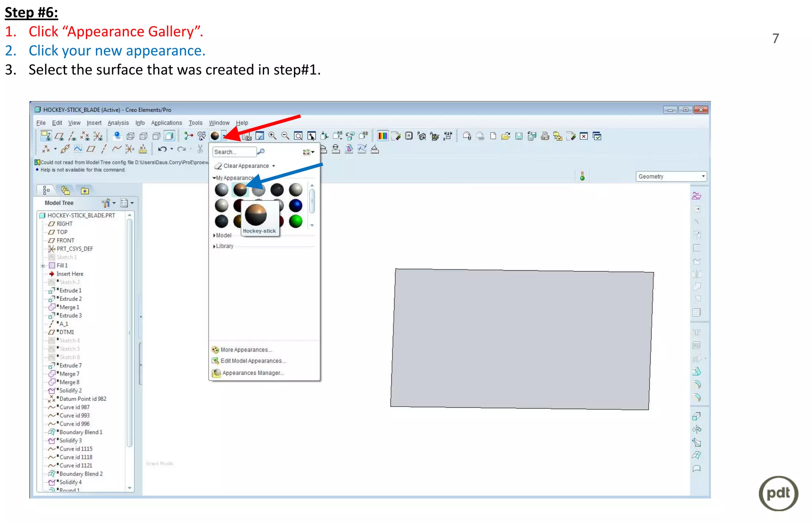The width and height of the screenshot is (812, 525).
Task: Click More Appearances link
Action: tap(246, 350)
